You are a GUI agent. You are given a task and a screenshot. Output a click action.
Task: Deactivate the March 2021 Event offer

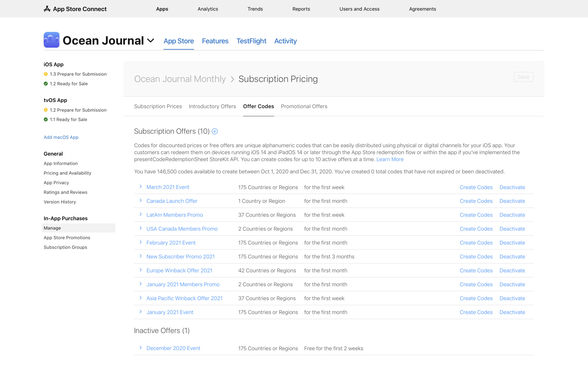(x=512, y=187)
